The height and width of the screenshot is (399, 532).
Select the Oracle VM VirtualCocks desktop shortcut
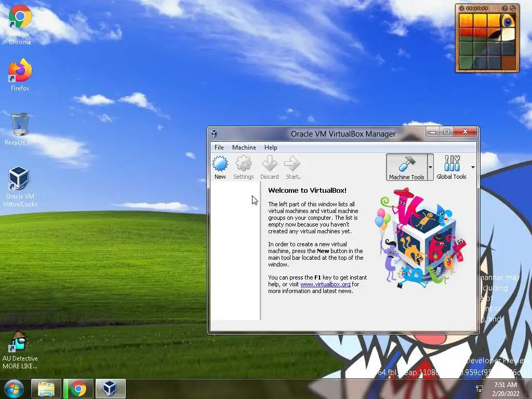(20, 187)
